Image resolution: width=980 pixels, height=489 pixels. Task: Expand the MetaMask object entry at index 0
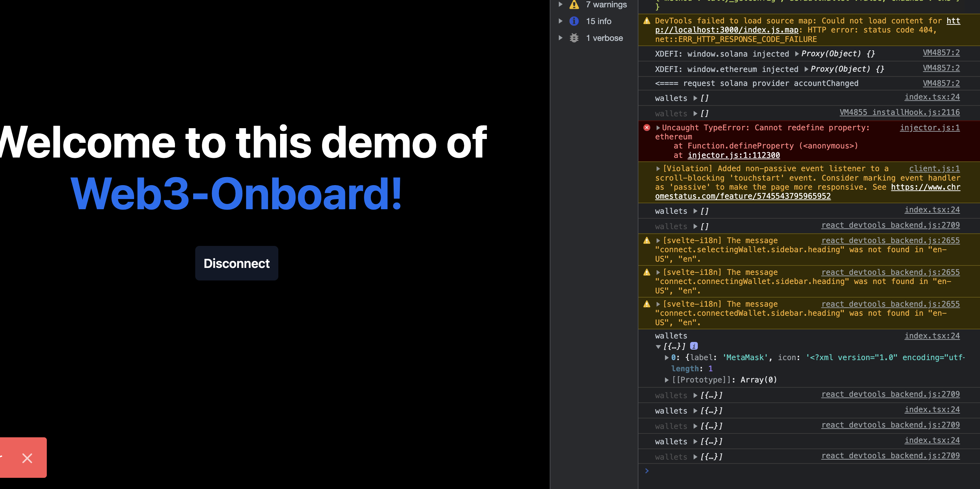[x=666, y=358]
